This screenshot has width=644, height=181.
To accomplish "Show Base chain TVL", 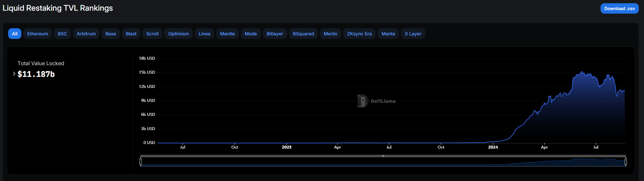I will [111, 34].
